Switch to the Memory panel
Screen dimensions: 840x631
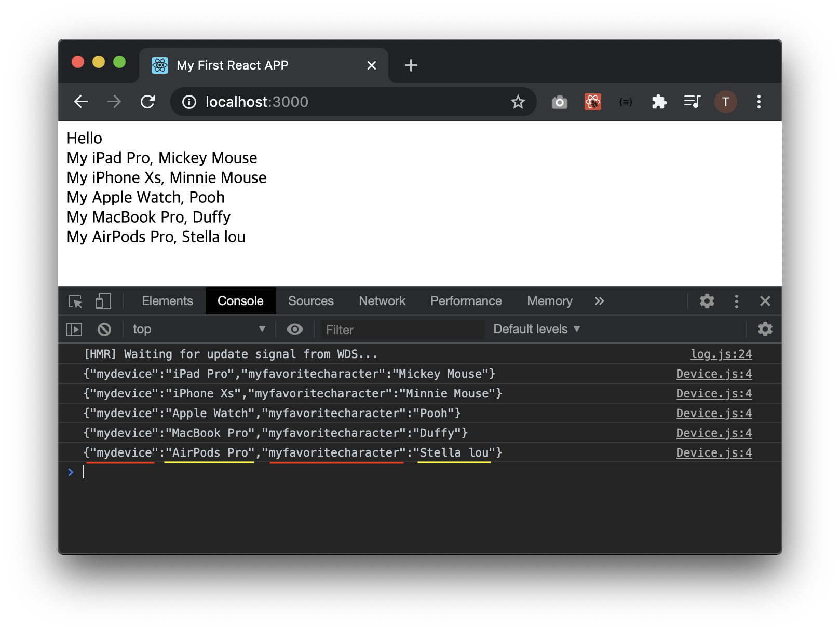[549, 301]
